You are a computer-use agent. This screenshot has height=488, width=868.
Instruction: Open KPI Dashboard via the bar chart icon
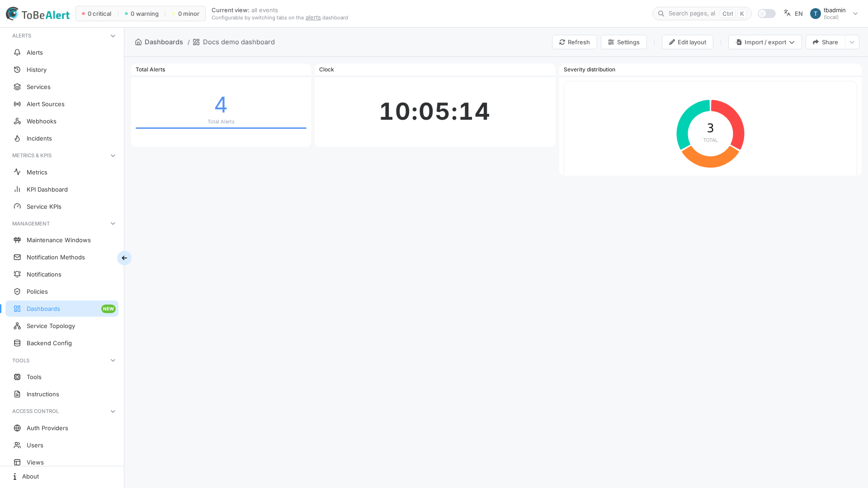pos(17,189)
